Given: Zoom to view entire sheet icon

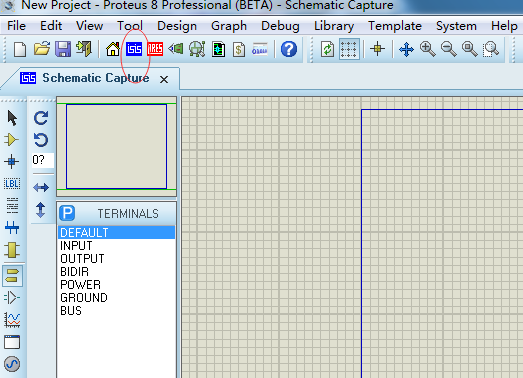Looking at the screenshot, I should point(469,49).
